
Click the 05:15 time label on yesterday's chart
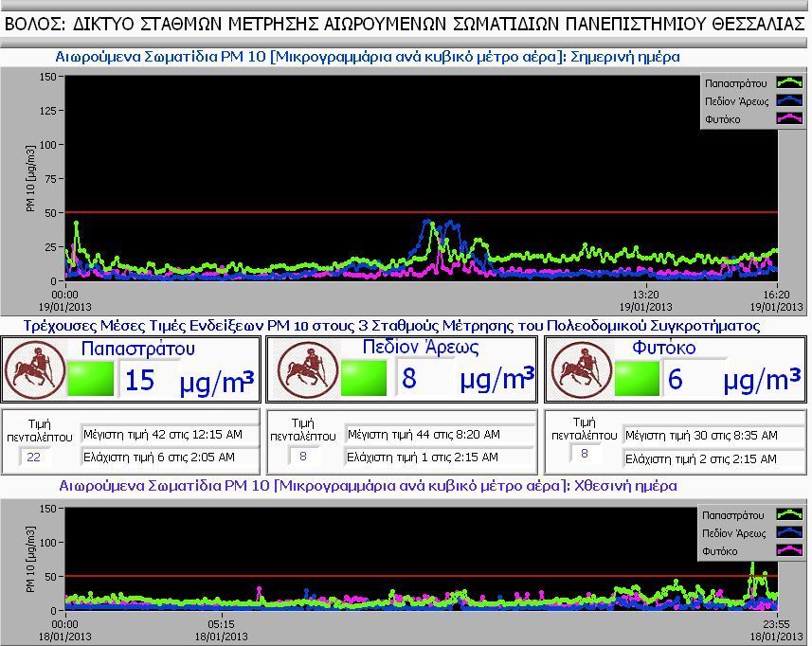[221, 624]
